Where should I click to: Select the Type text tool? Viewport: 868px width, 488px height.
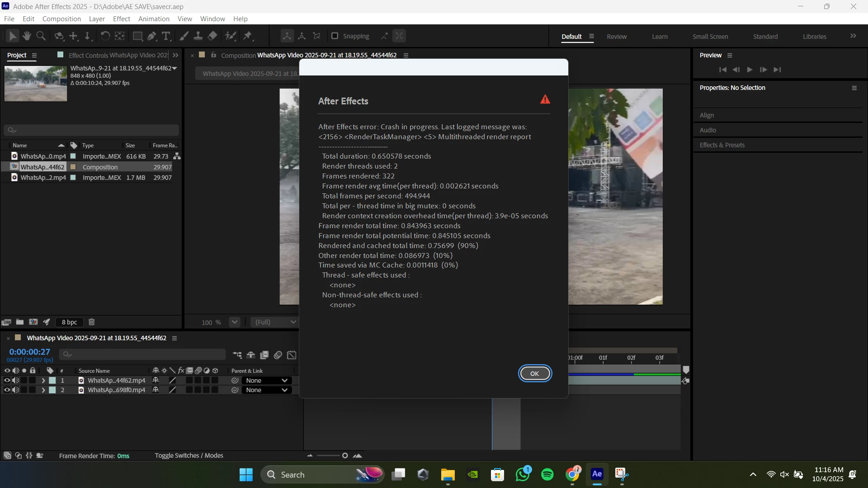[x=166, y=36]
